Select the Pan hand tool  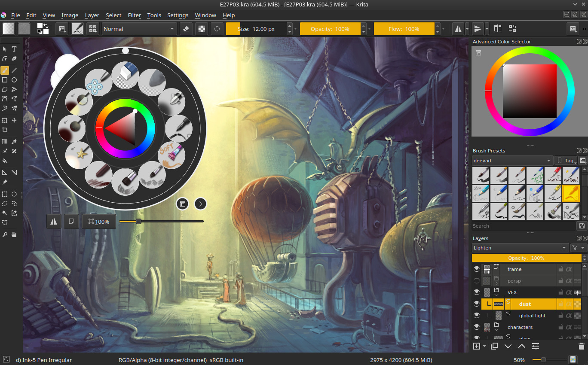pos(14,234)
